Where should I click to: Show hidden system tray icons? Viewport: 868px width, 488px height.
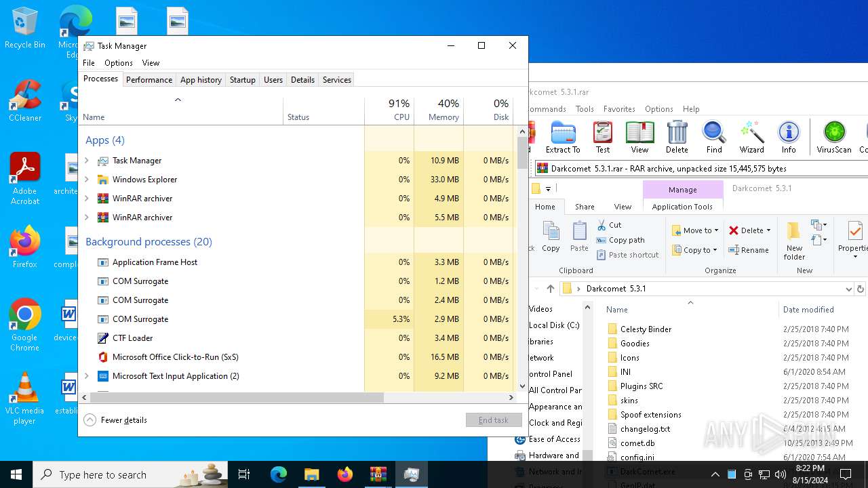coord(715,474)
